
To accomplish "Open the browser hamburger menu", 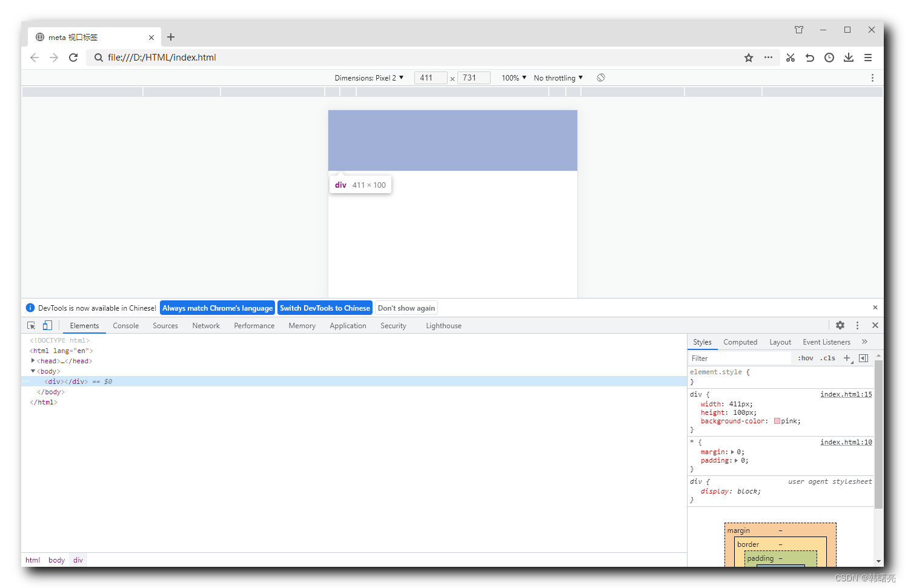I will click(868, 58).
